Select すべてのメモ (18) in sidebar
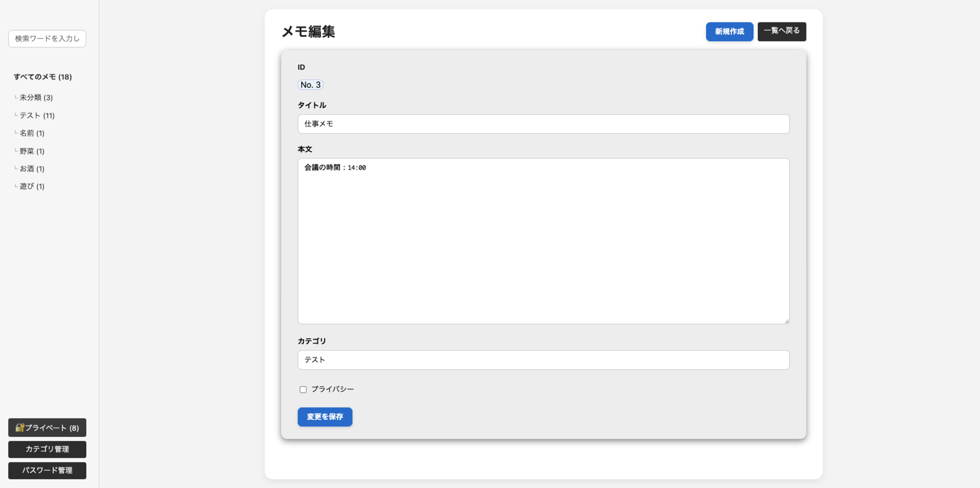980x488 pixels. (43, 77)
